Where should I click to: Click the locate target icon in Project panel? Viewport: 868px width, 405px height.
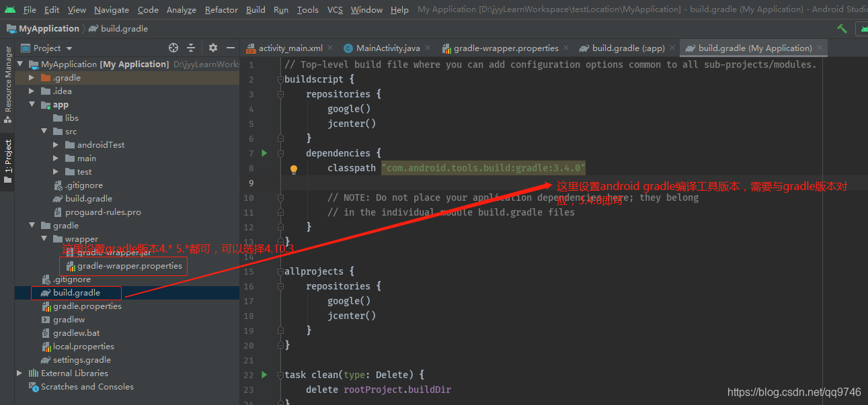pos(173,48)
